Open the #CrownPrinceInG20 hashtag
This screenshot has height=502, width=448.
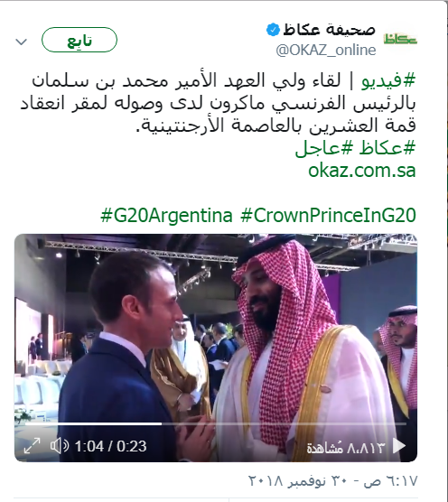pyautogui.click(x=328, y=215)
